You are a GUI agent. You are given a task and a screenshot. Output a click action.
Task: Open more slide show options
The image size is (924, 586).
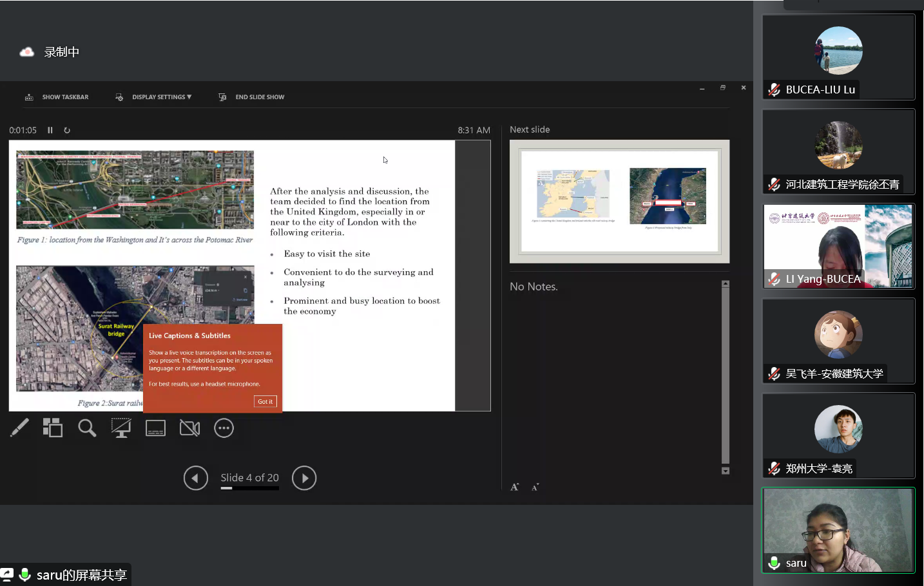[224, 428]
